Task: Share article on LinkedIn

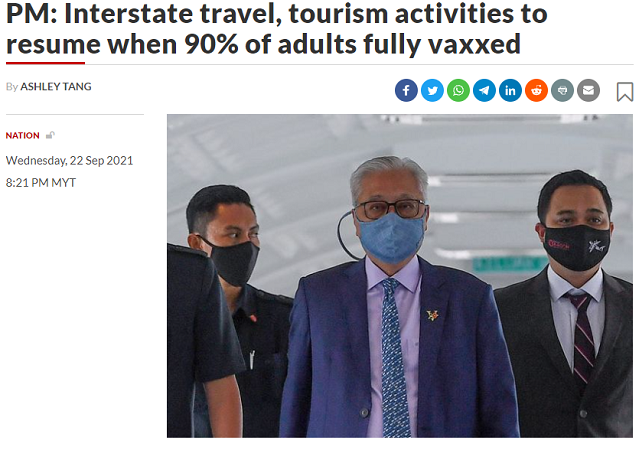Action: click(510, 90)
